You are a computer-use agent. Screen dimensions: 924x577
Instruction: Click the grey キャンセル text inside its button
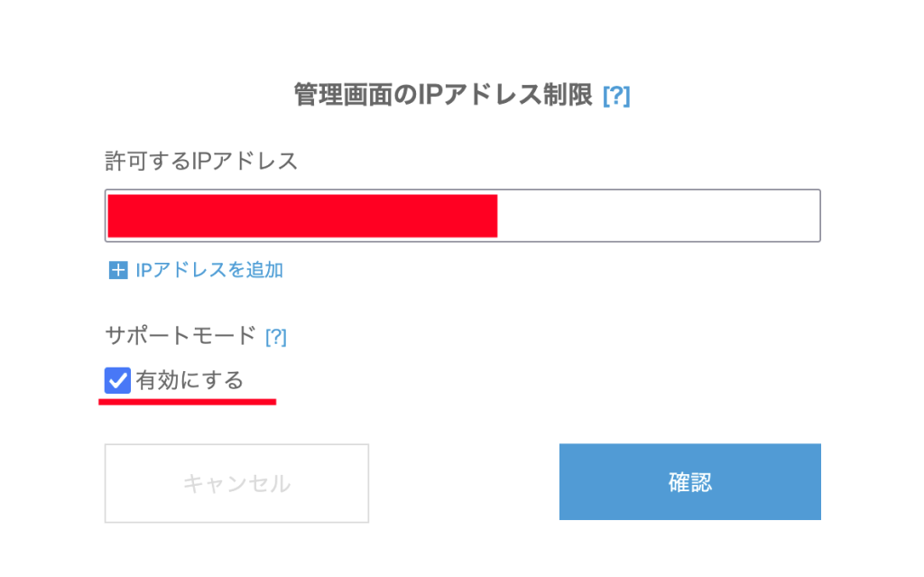236,484
